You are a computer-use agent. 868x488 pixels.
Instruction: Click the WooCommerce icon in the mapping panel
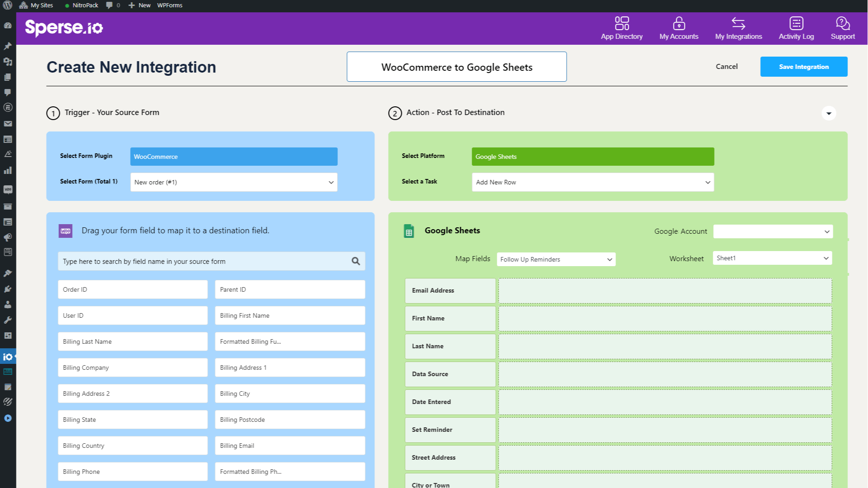pos(65,231)
